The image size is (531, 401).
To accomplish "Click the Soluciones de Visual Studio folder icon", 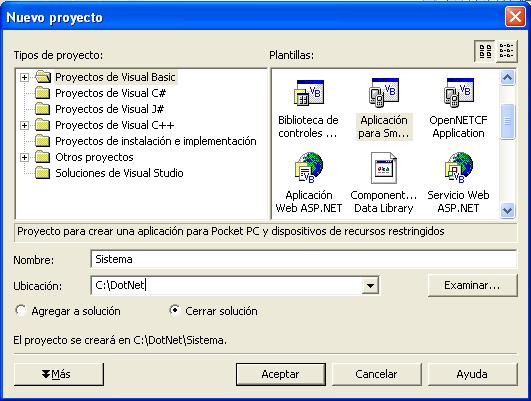I will pyautogui.click(x=42, y=173).
